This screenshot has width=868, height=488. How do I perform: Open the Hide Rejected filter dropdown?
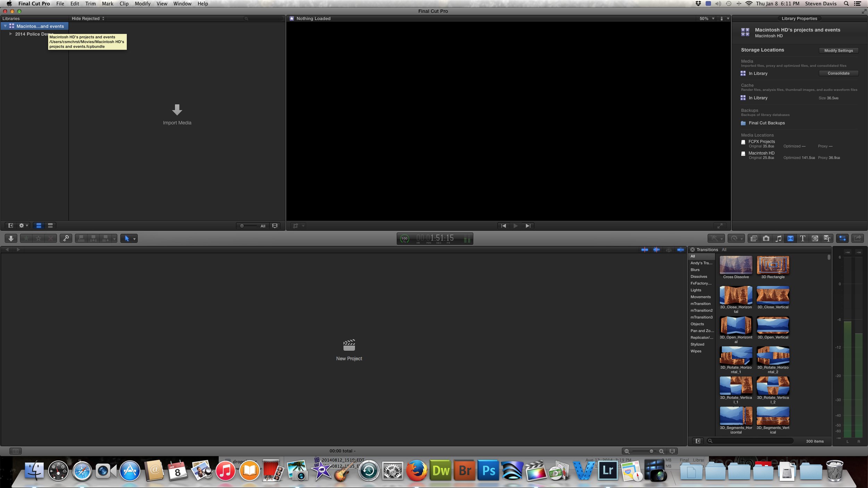click(x=88, y=18)
